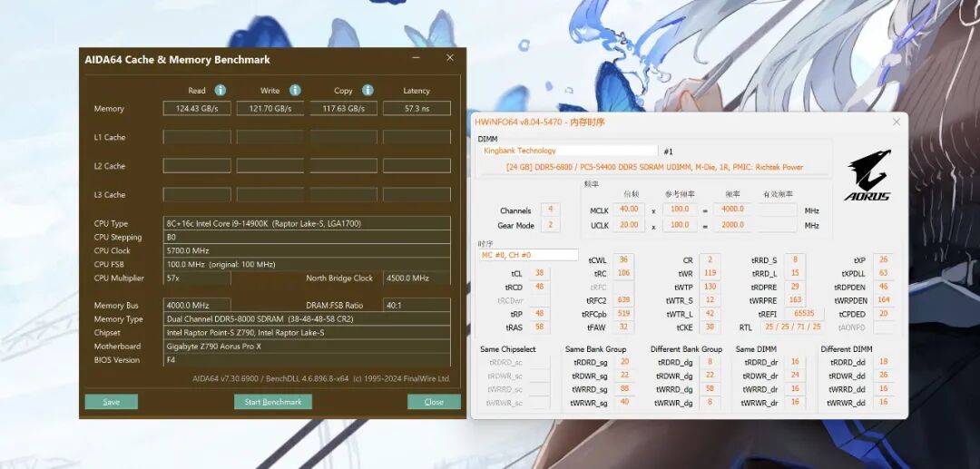The width and height of the screenshot is (980, 469).
Task: Click North Bridge Clock value 4500.0 MHz
Action: click(x=416, y=278)
